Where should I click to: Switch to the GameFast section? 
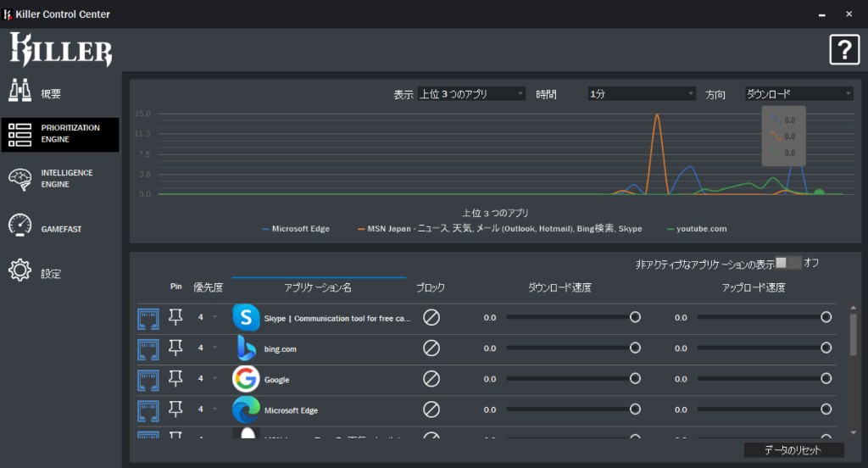tap(60, 229)
